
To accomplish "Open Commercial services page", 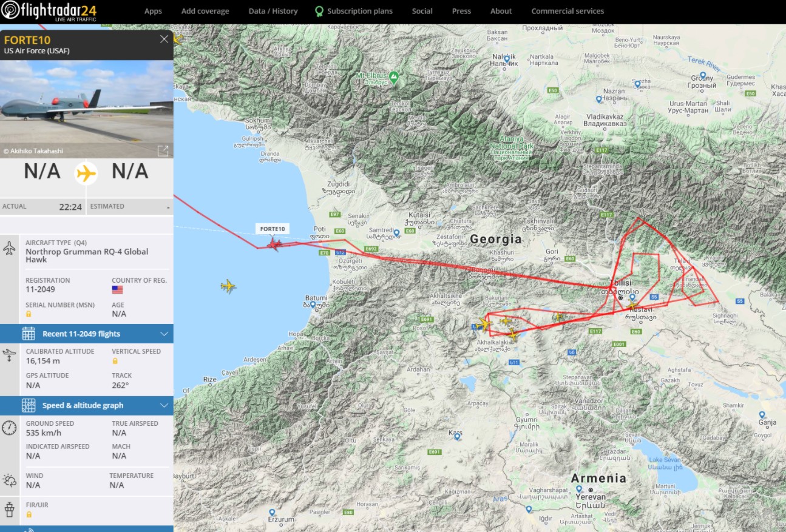I will (x=567, y=11).
